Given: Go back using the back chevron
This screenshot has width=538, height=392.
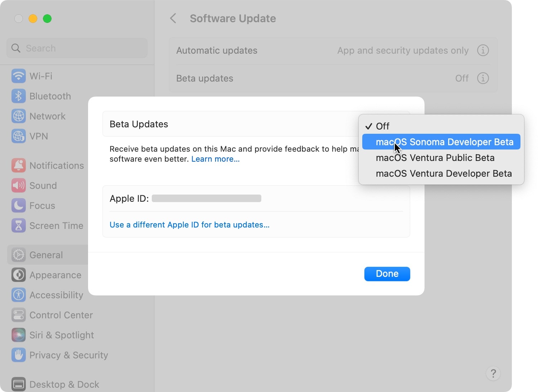Looking at the screenshot, I should [x=173, y=19].
